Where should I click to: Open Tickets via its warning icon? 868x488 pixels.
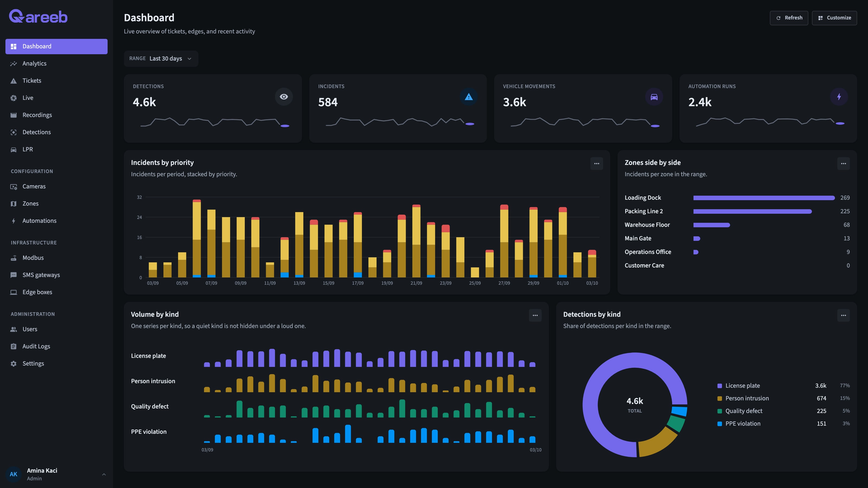point(14,81)
